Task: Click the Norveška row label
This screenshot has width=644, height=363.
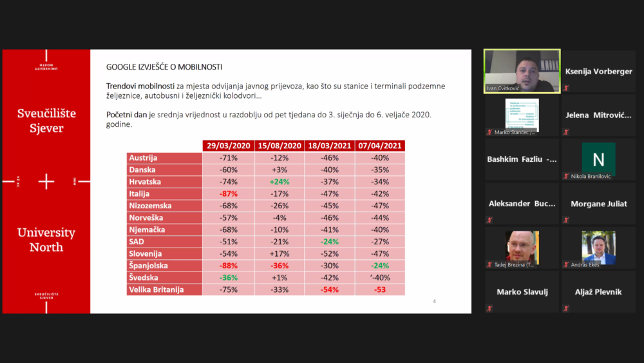Action: [164, 218]
